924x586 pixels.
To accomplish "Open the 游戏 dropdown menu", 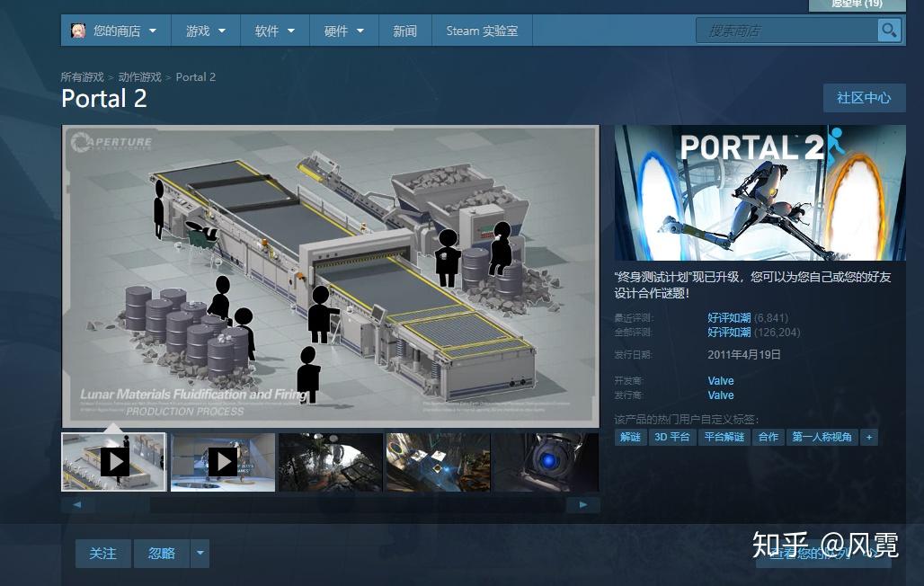I will click(x=206, y=31).
